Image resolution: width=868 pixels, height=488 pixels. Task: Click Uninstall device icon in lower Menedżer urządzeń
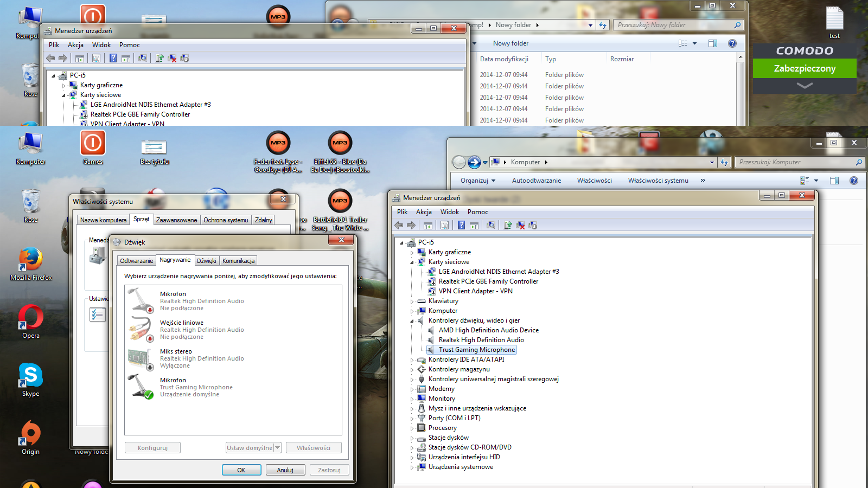520,226
